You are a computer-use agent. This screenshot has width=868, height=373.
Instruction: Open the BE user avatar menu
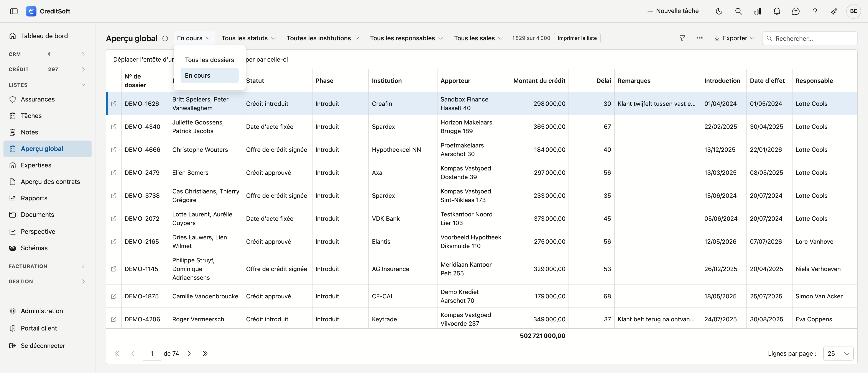(x=853, y=11)
